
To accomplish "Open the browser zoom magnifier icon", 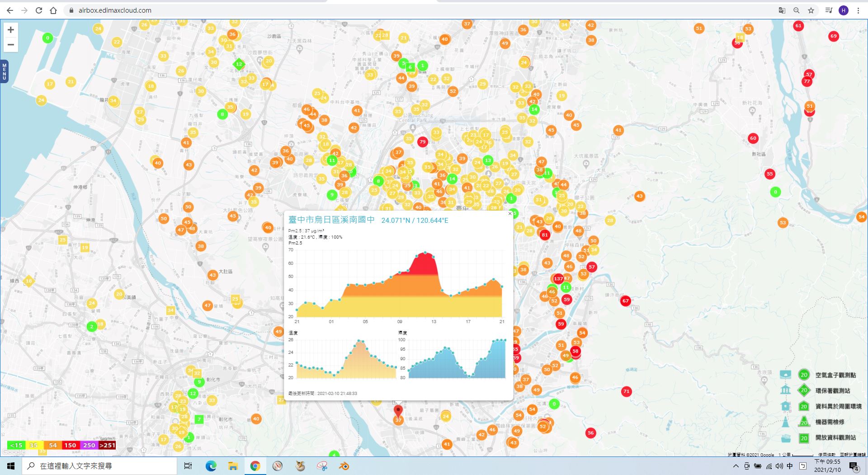I will pos(796,10).
